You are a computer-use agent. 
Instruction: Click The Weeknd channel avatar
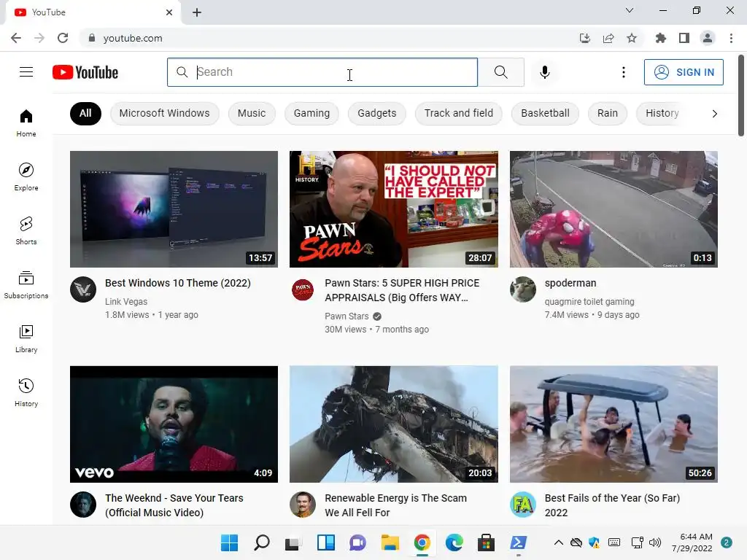(83, 505)
